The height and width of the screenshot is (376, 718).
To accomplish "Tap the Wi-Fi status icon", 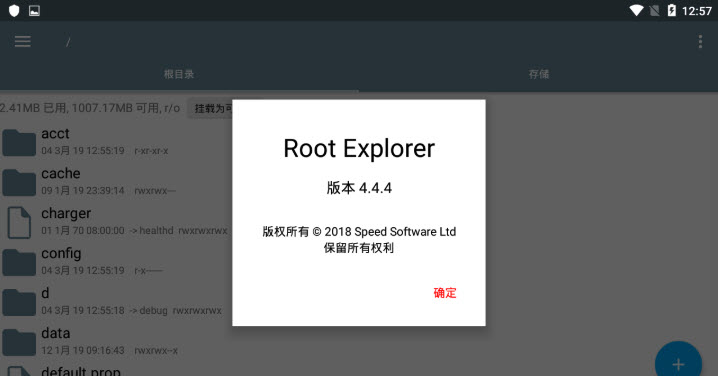I will click(x=636, y=11).
